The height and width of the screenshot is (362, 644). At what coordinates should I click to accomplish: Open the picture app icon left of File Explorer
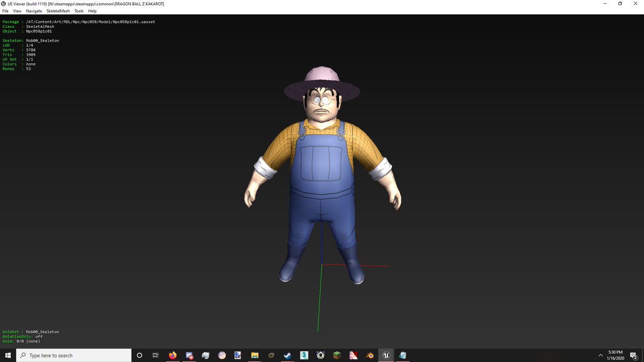[x=238, y=355]
